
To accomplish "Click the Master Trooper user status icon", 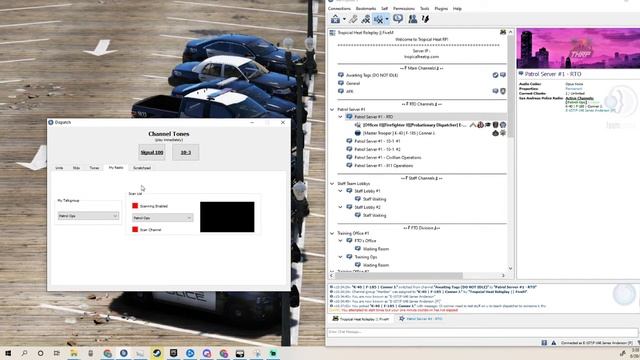I will click(x=358, y=133).
